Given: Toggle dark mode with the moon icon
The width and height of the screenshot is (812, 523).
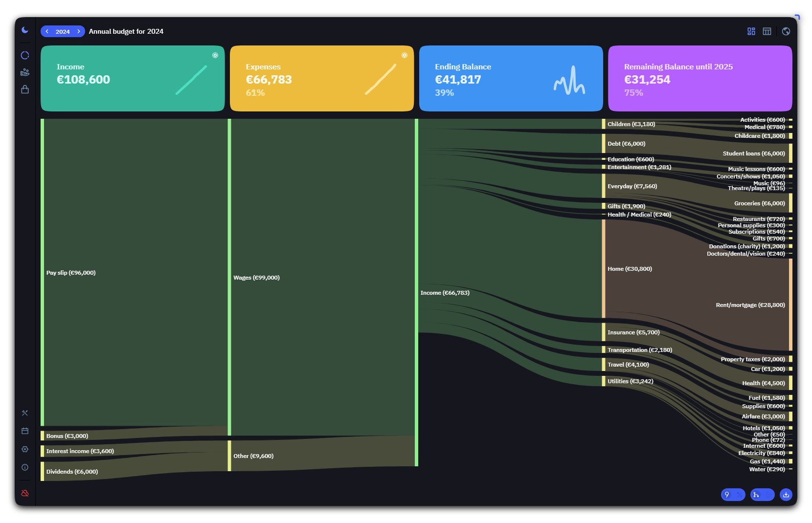Looking at the screenshot, I should click(25, 30).
